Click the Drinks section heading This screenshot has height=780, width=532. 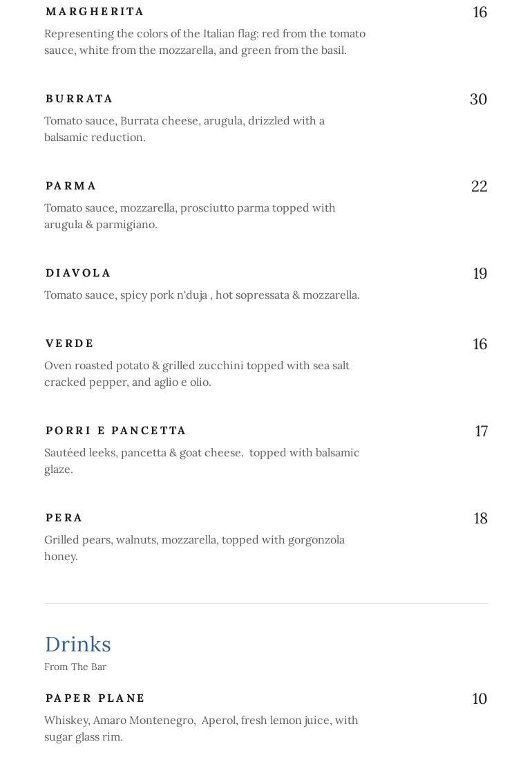[x=78, y=644]
